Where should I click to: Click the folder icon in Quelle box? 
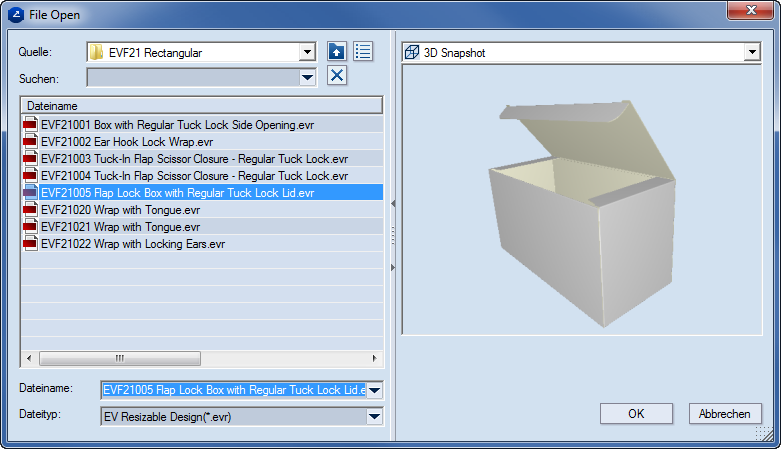(x=96, y=52)
